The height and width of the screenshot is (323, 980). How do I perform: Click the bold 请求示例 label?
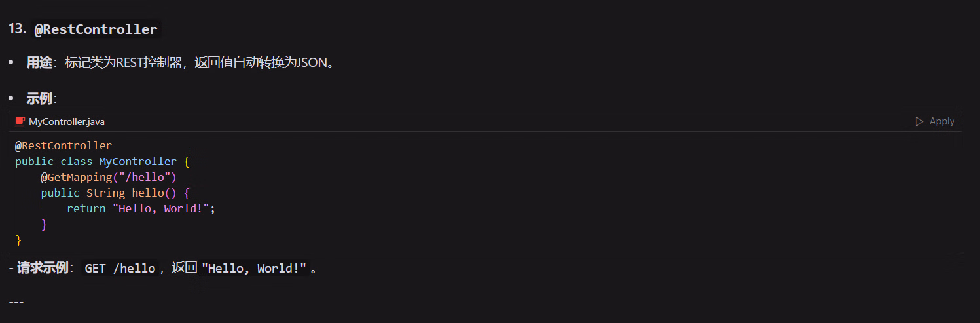43,269
